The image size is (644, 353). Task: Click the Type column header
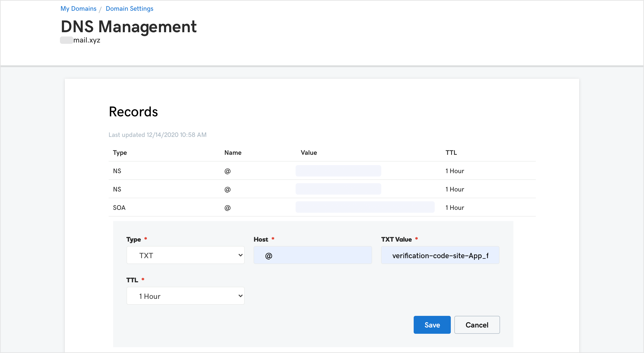pyautogui.click(x=120, y=152)
